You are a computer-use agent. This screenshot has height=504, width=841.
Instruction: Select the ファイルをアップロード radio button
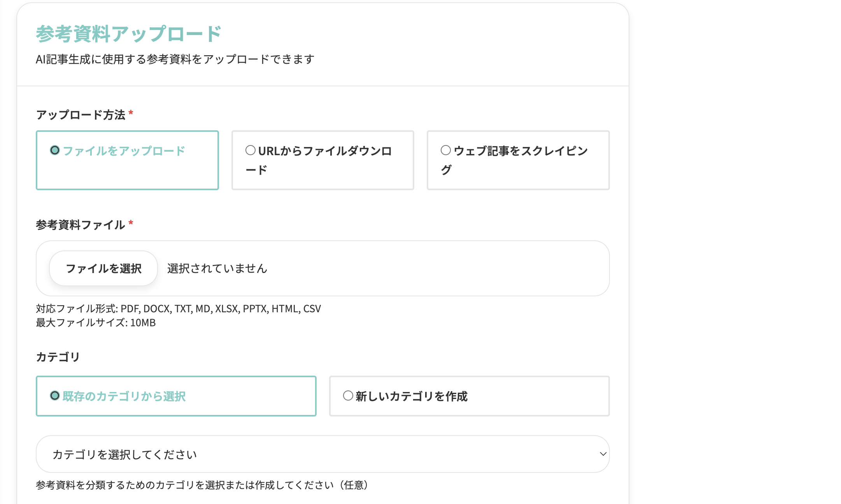55,150
